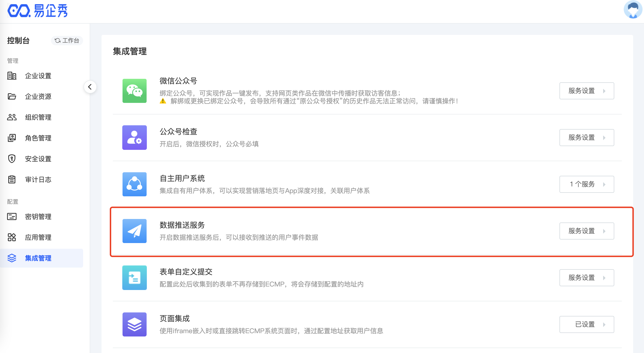
Task: Click the WeChat official account icon
Action: click(x=135, y=91)
